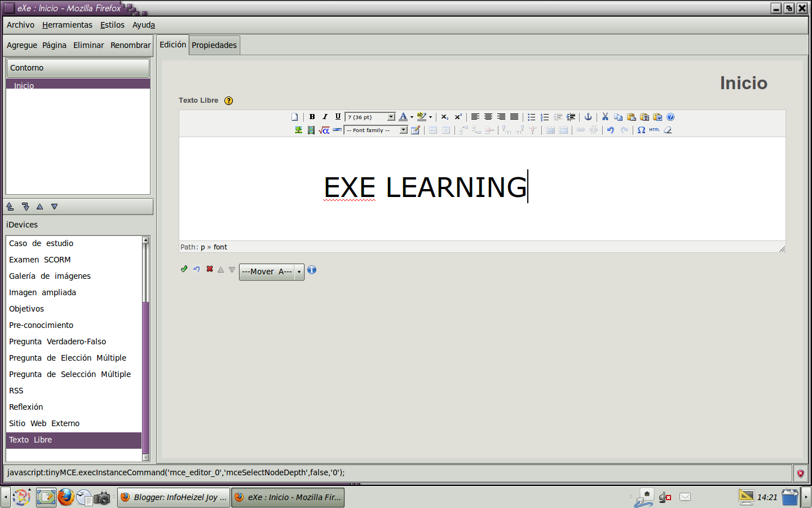Confirm the iDevice with the green check button
This screenshot has height=508, width=812.
click(184, 269)
